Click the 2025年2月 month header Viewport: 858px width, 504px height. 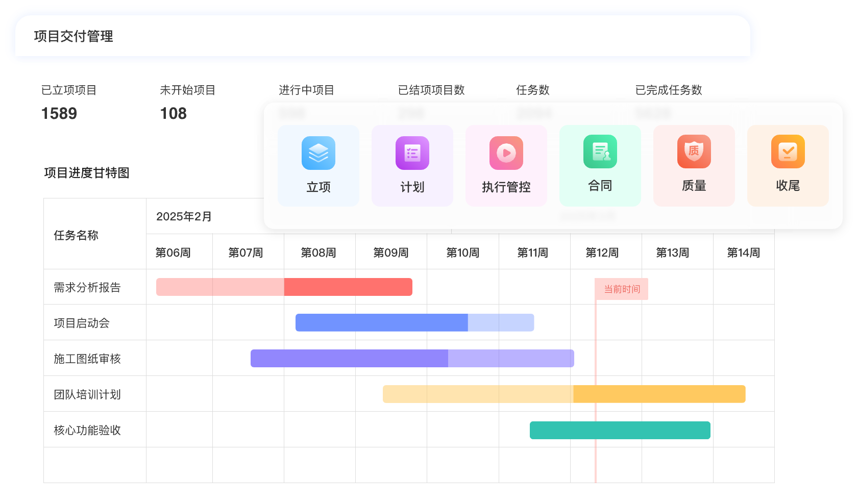tap(184, 216)
